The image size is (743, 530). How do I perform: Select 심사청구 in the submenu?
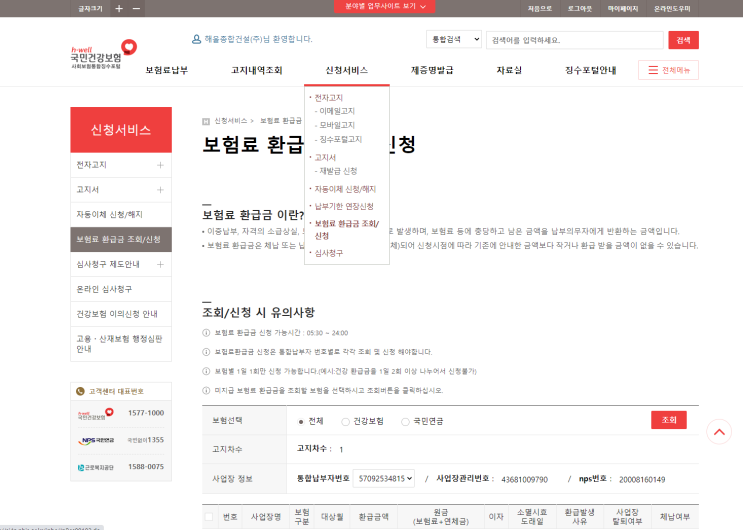click(328, 253)
